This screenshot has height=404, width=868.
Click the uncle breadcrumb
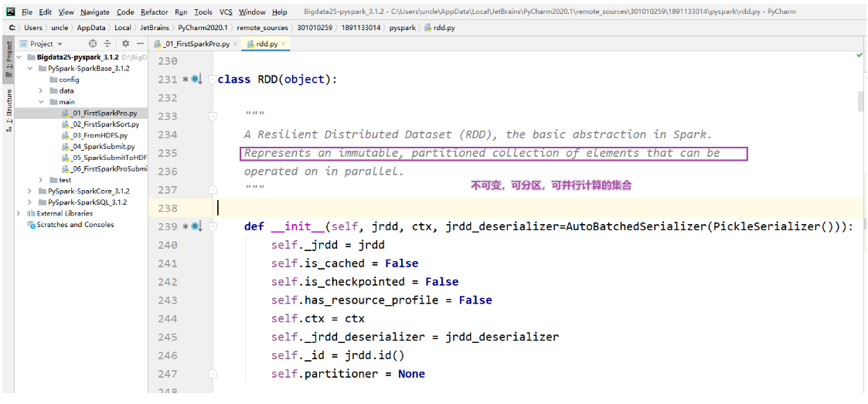click(x=60, y=28)
